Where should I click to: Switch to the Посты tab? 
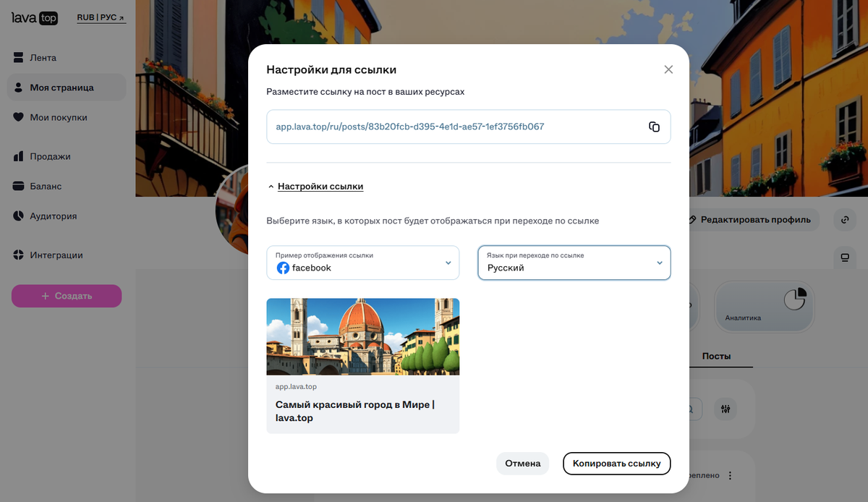pyautogui.click(x=716, y=357)
